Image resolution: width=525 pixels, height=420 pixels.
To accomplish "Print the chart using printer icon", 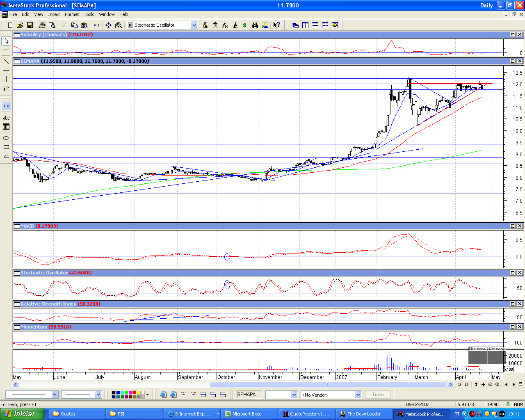I will [x=42, y=25].
